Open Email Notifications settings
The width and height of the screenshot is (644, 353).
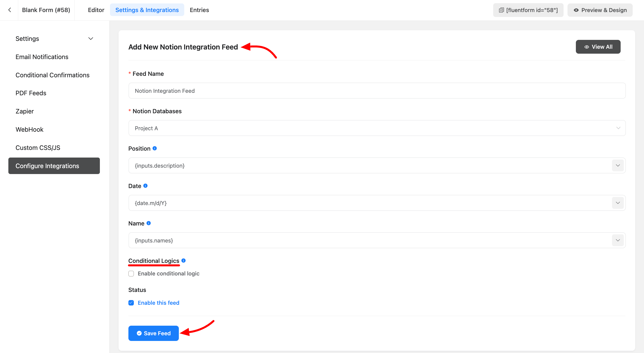[42, 57]
